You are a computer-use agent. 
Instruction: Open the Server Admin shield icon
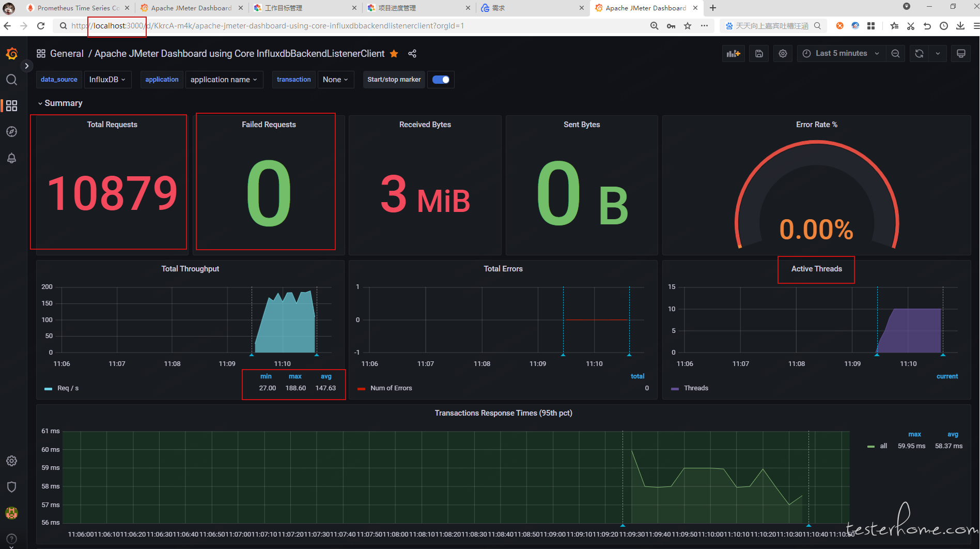[x=11, y=486]
